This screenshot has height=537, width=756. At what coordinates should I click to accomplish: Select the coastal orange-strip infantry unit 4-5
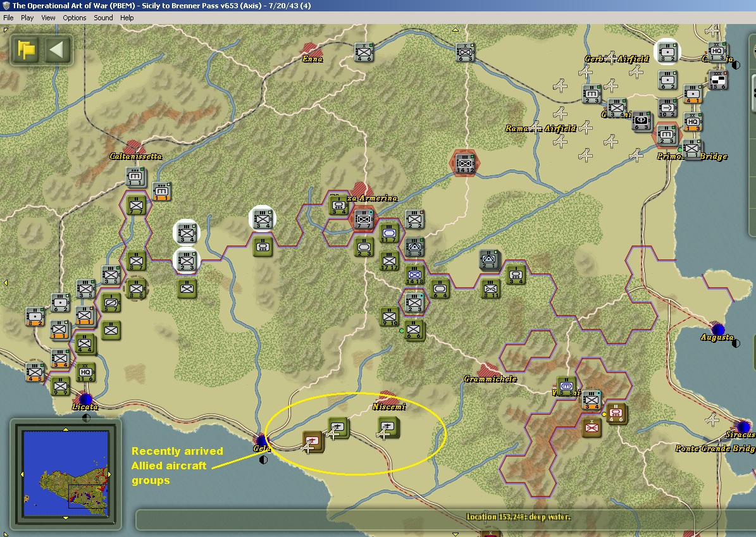click(x=35, y=372)
